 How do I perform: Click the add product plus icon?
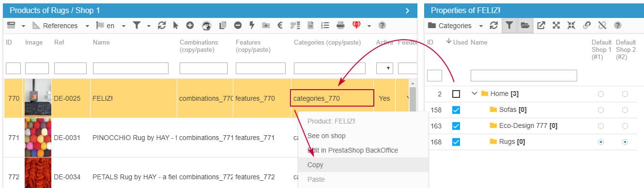(190, 25)
